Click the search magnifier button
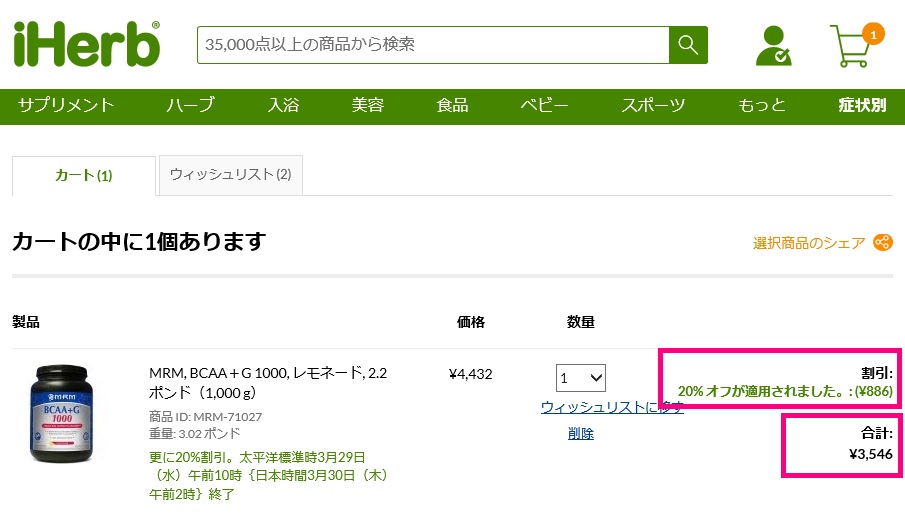905x517 pixels. (688, 44)
